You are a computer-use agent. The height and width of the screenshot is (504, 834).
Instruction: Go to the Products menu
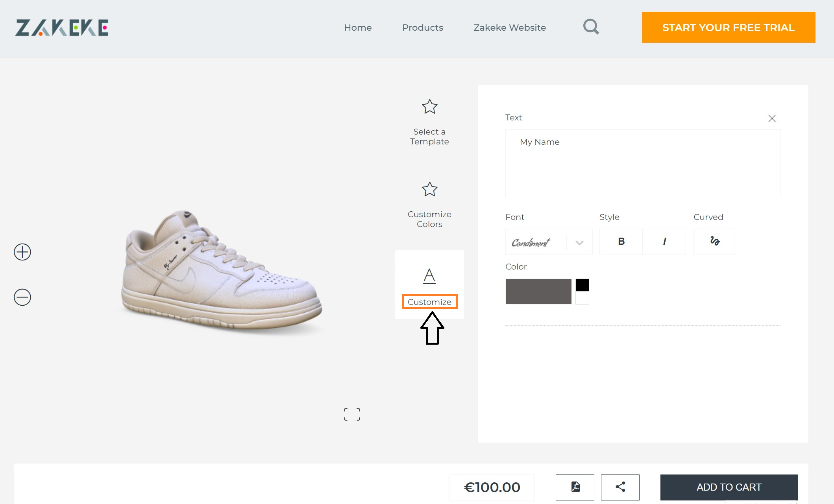click(x=423, y=28)
